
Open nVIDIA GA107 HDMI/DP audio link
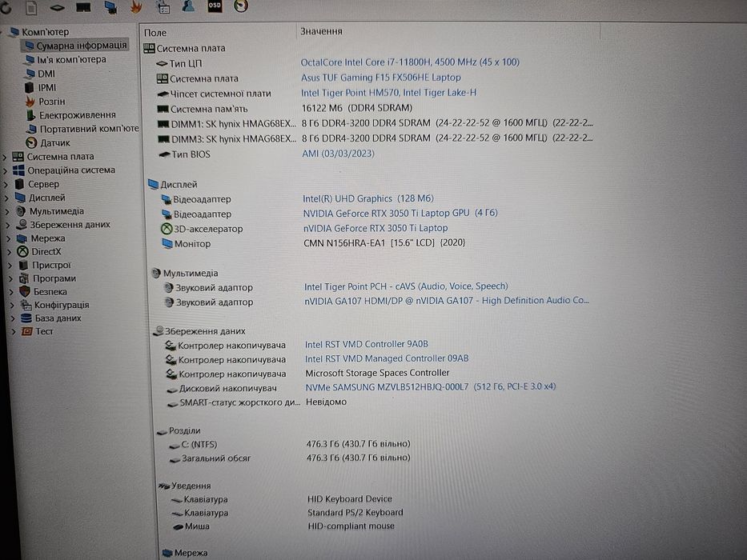click(447, 301)
